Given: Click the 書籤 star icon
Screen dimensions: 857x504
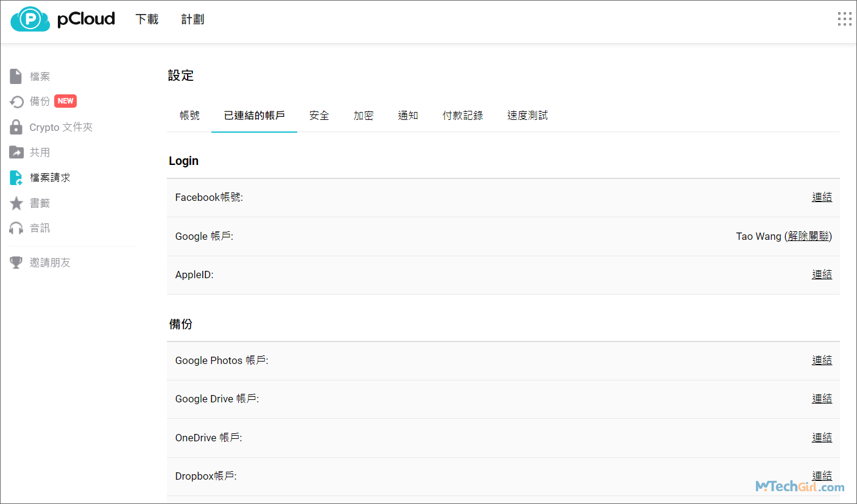Looking at the screenshot, I should click(x=16, y=203).
